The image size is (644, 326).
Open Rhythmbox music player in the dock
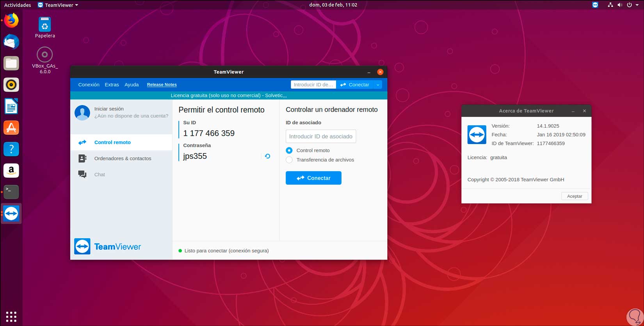coord(11,85)
